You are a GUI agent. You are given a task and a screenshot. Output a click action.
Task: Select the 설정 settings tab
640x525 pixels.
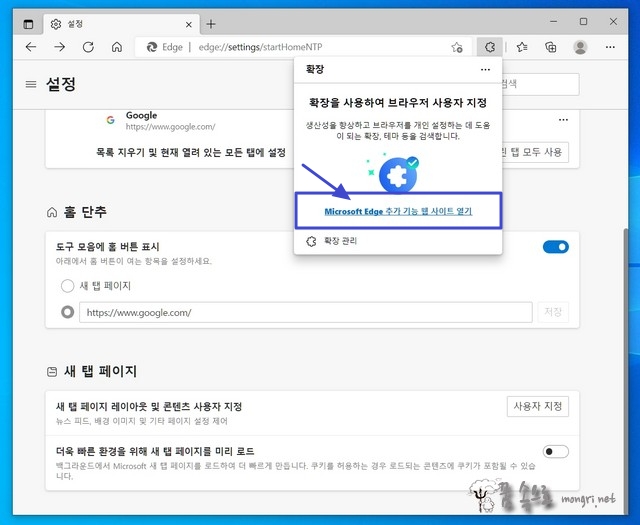click(x=121, y=24)
